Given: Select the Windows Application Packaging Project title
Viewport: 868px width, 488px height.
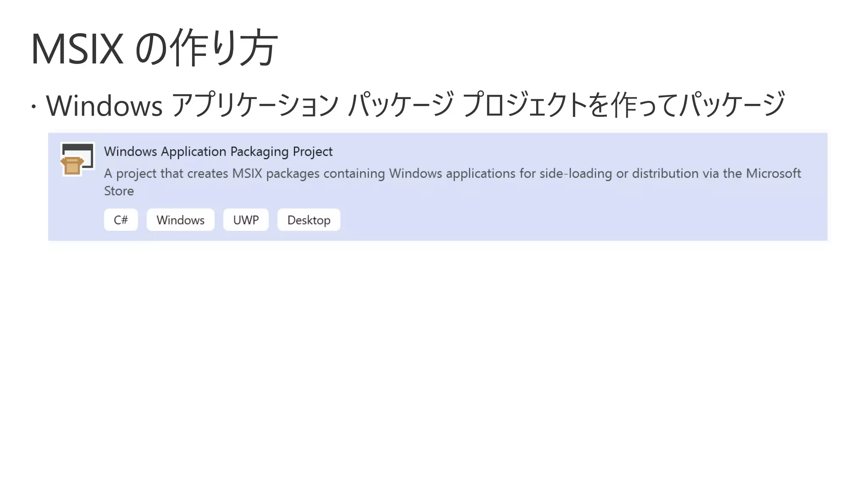Looking at the screenshot, I should point(218,152).
